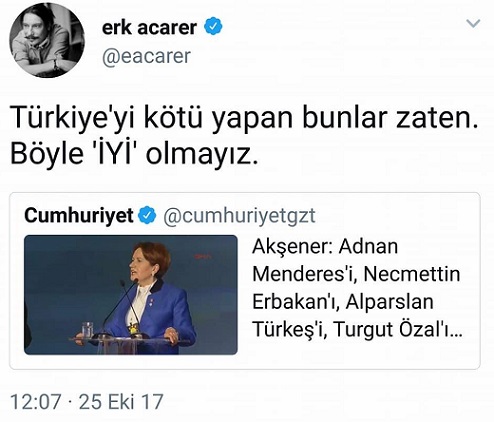Open the @cumhuriyetgzt handle

coord(239,216)
